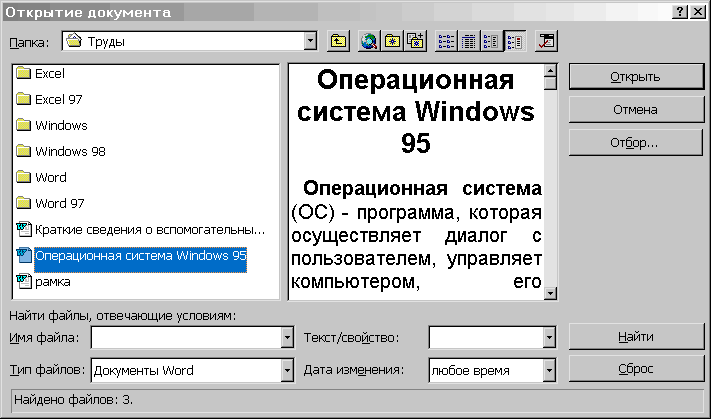Click the preview scrollbar down arrow

point(550,293)
